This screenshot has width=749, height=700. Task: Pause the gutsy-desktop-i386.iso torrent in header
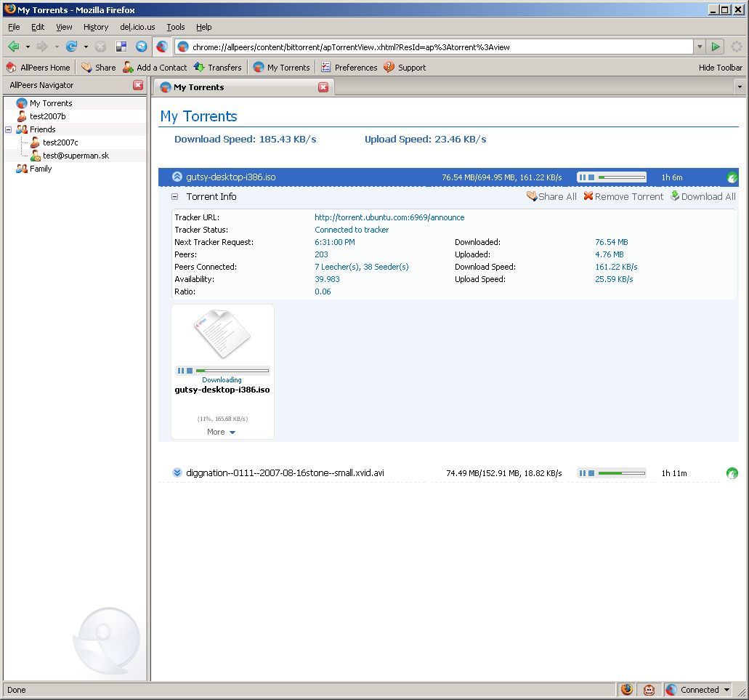click(x=583, y=177)
